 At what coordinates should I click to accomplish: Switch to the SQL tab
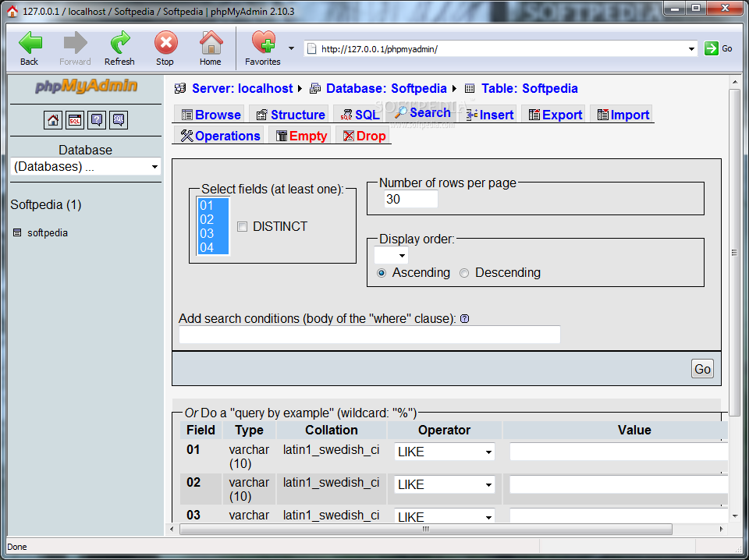coord(360,115)
